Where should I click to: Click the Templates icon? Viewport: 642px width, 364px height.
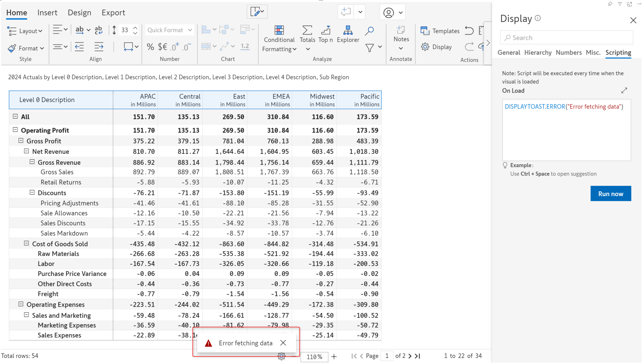point(425,31)
